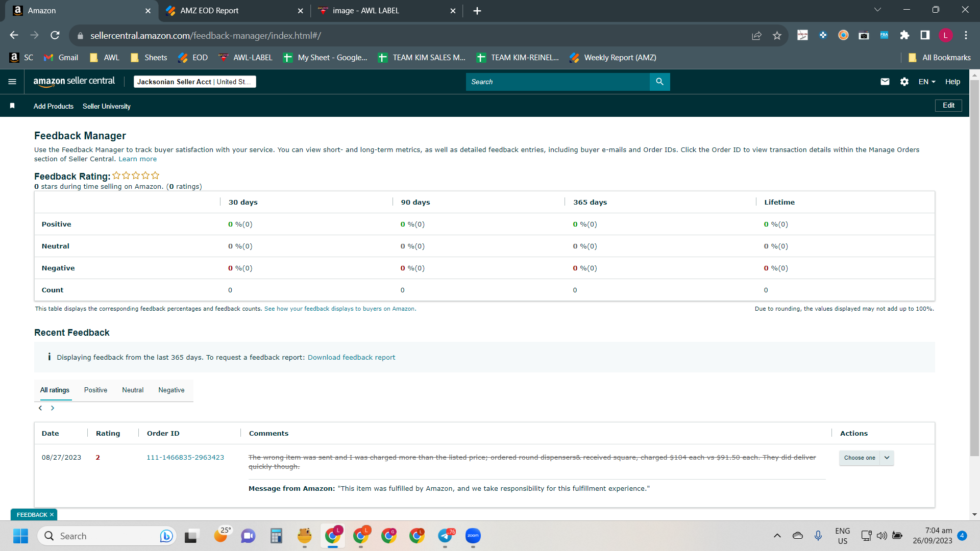This screenshot has height=551, width=980.
Task: Close the FEEDBACK tab at bottom
Action: (x=52, y=515)
